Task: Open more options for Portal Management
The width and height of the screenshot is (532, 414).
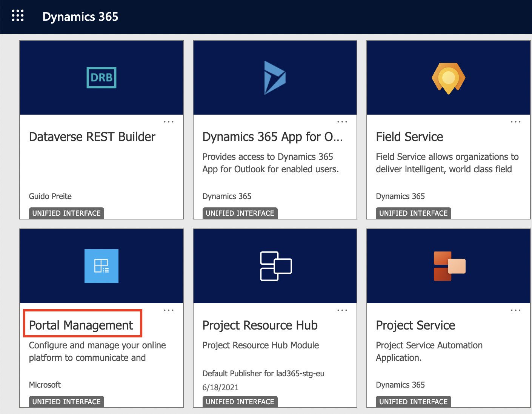Action: tap(169, 310)
